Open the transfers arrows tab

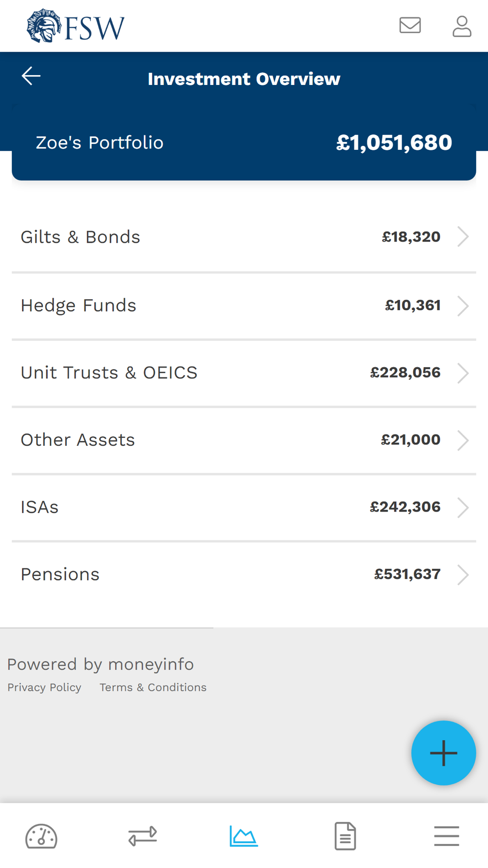142,836
